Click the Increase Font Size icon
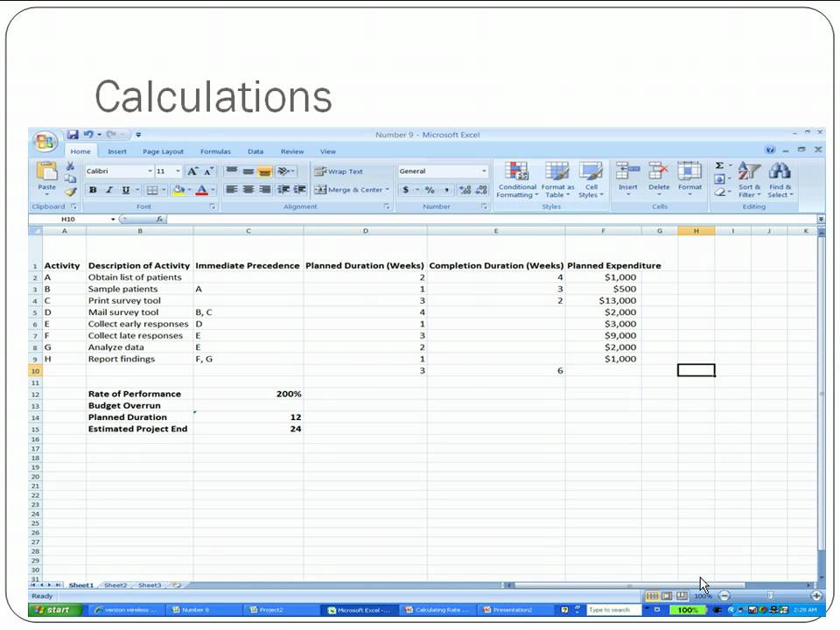 click(192, 171)
